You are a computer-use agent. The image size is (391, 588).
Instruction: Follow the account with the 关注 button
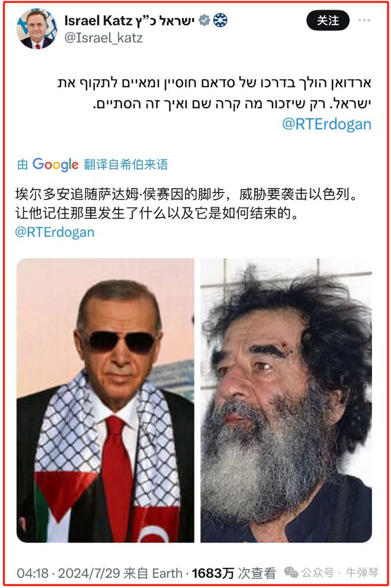pyautogui.click(x=328, y=20)
